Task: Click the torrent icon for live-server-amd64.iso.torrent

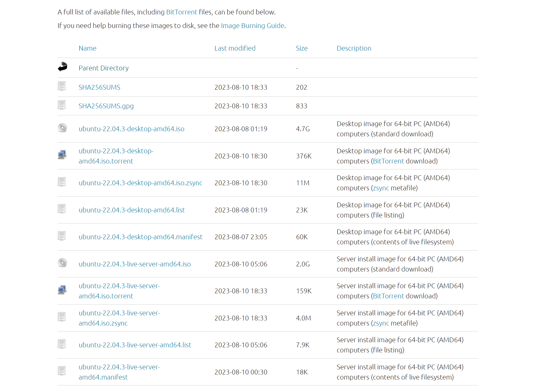Action: pos(62,290)
